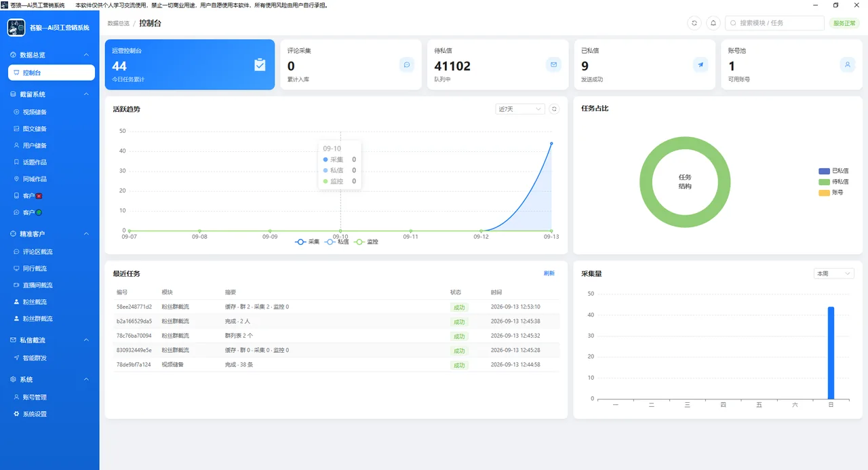Screen dimensions: 868x470
Task: Toggle the 私信 series in chart legend
Action: [337, 241]
